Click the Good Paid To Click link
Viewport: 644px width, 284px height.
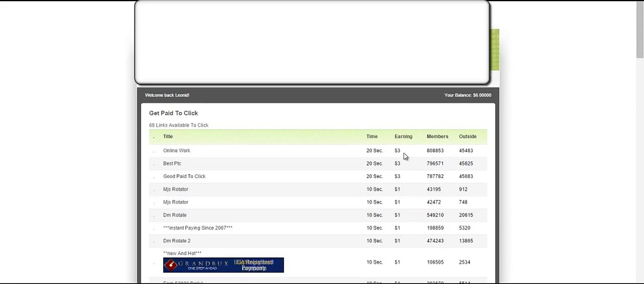click(184, 176)
